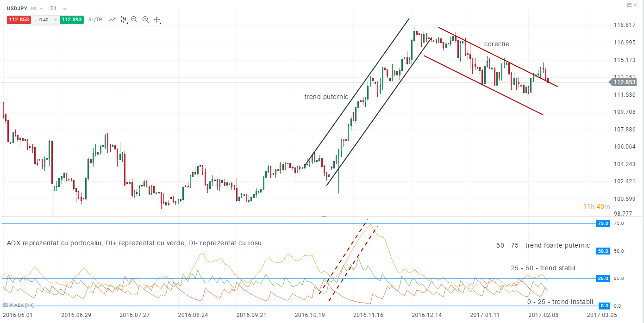Select the crosshair move tool
The height and width of the screenshot is (323, 644).
point(157,19)
